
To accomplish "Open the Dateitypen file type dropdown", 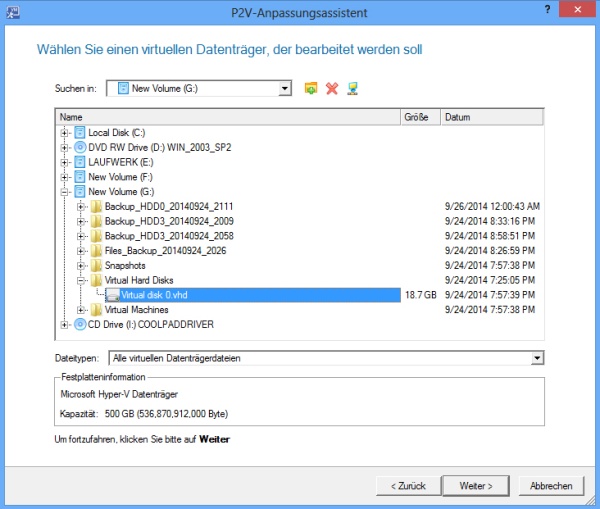I will 537,358.
